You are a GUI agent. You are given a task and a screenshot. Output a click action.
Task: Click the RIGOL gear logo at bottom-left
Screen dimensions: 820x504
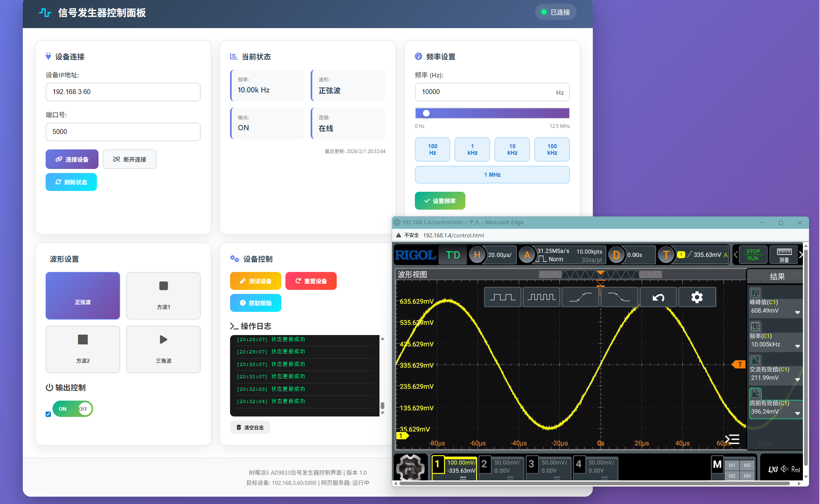(410, 467)
